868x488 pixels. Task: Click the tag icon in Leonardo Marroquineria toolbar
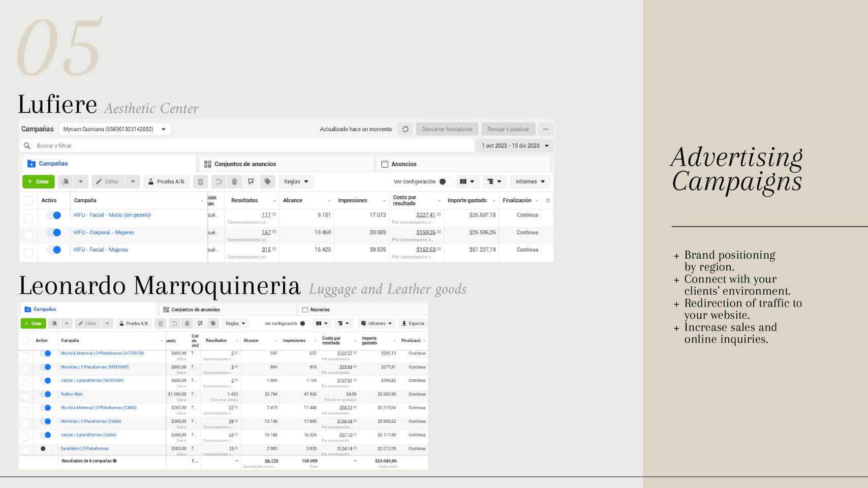(x=213, y=323)
